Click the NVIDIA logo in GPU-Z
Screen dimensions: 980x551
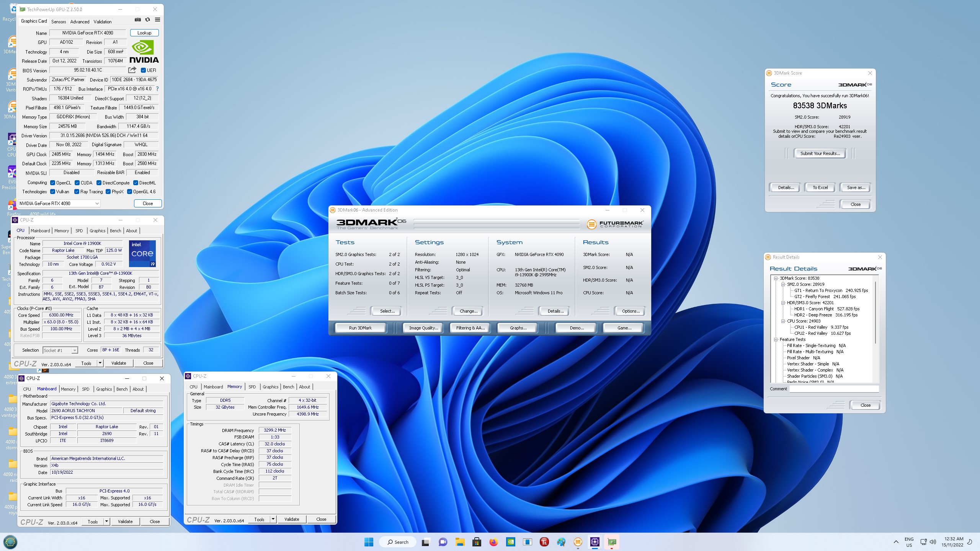click(x=144, y=52)
